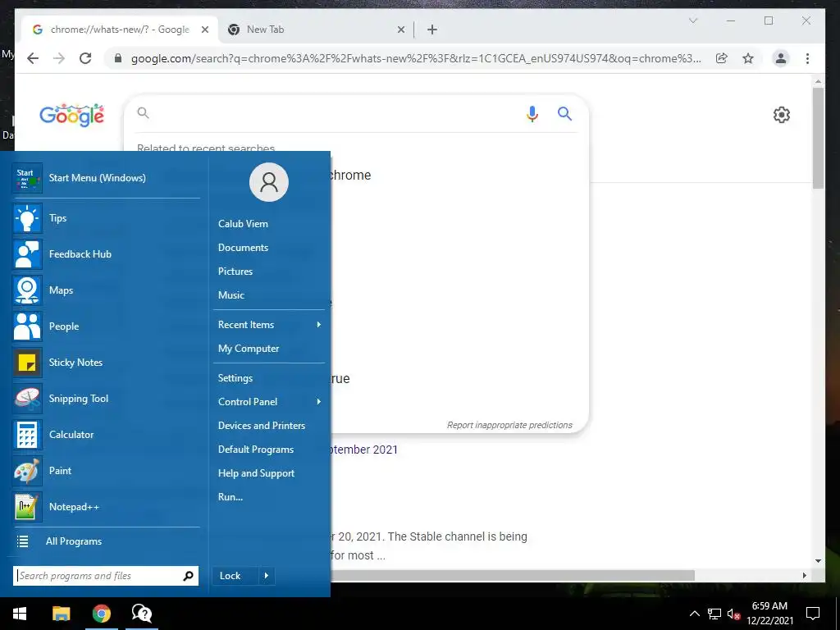Open notification center icon
The height and width of the screenshot is (630, 840).
pyautogui.click(x=813, y=614)
